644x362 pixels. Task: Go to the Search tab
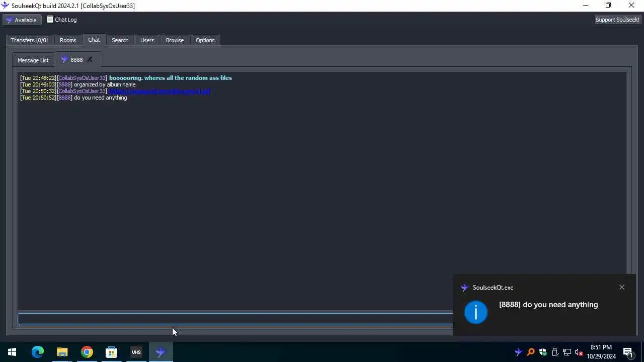point(120,40)
